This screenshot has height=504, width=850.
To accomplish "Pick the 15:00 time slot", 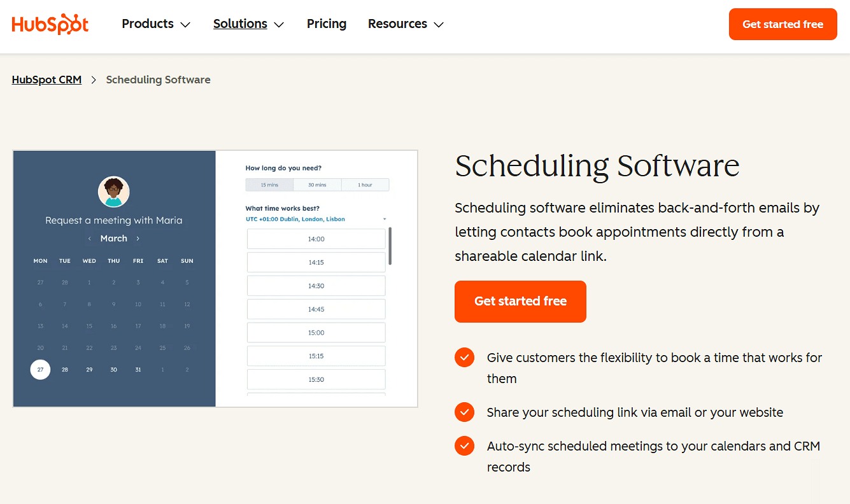I will (x=316, y=333).
